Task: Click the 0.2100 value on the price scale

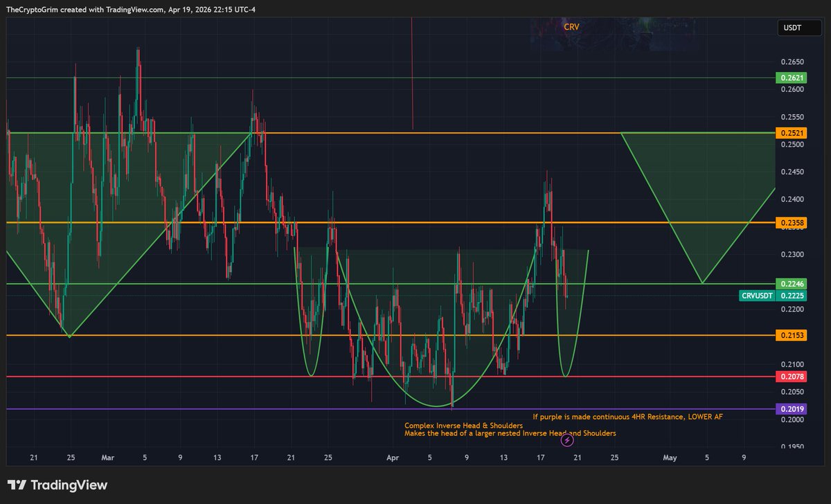Action: tap(792, 365)
